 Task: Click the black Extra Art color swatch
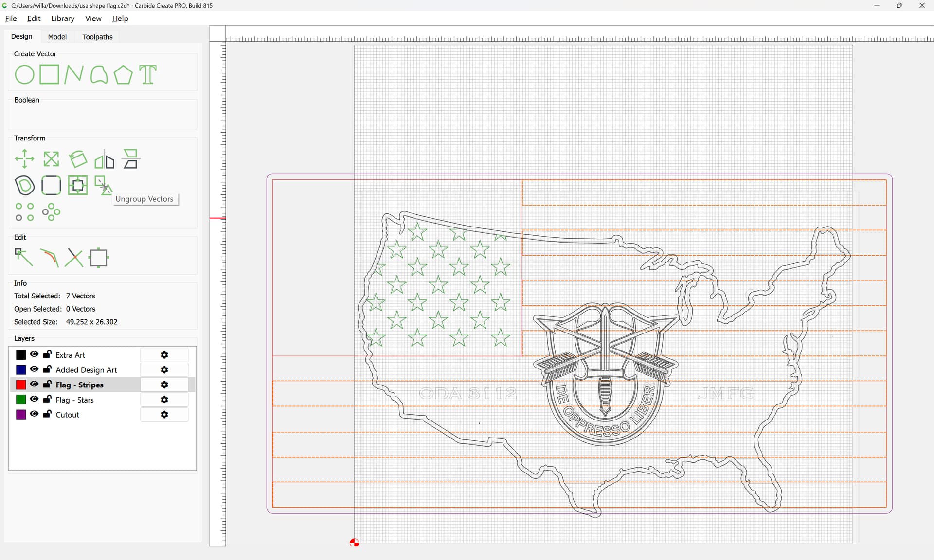(x=21, y=355)
